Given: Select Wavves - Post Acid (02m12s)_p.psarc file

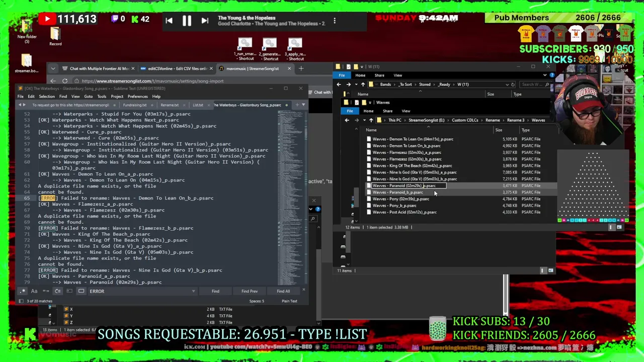Looking at the screenshot, I should point(405,212).
